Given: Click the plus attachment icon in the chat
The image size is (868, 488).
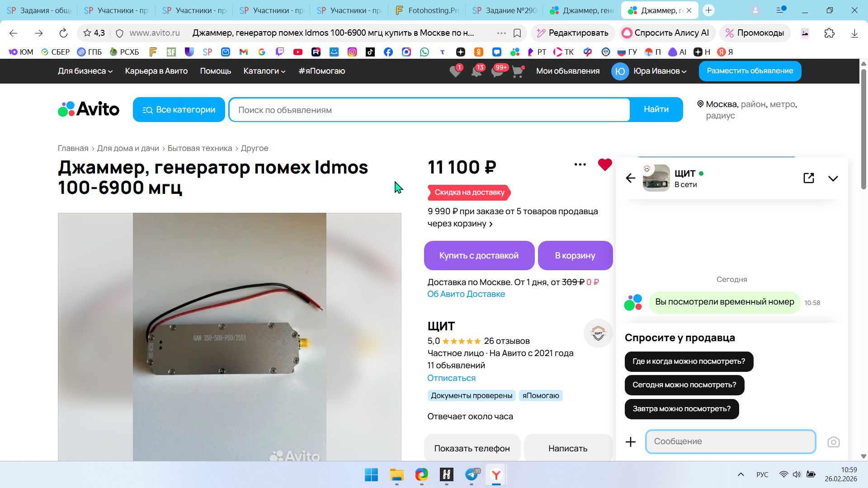Looking at the screenshot, I should 631,442.
